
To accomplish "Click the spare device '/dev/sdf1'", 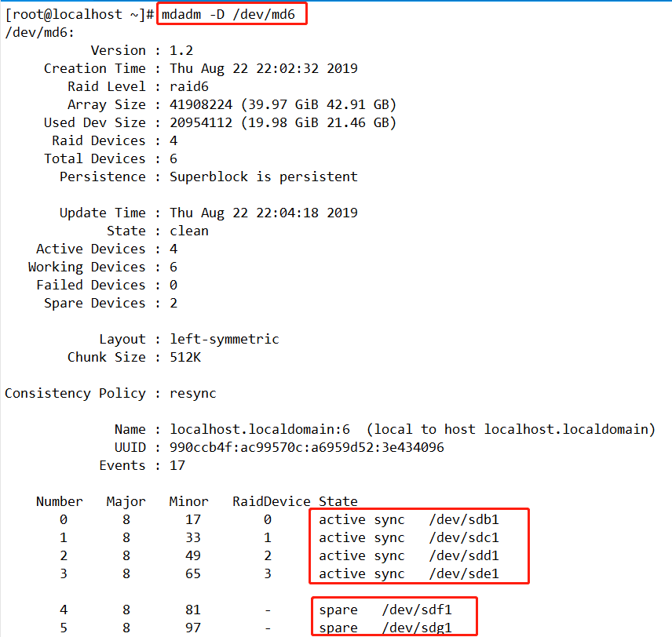I will [417, 610].
